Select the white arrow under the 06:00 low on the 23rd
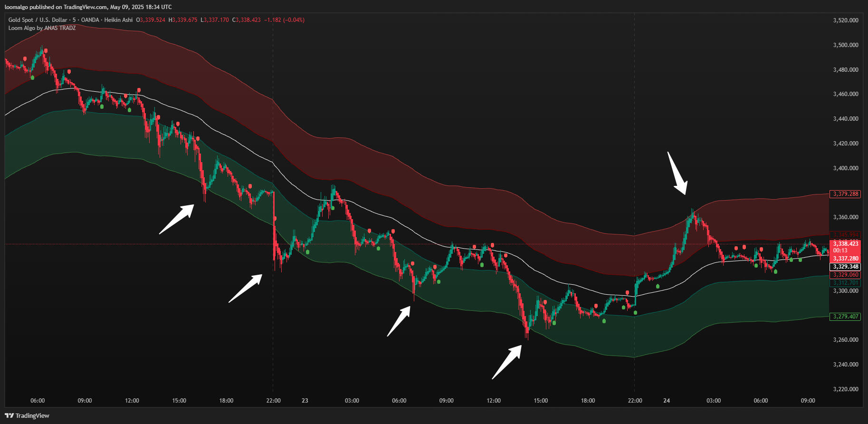The image size is (868, 424). click(x=399, y=321)
